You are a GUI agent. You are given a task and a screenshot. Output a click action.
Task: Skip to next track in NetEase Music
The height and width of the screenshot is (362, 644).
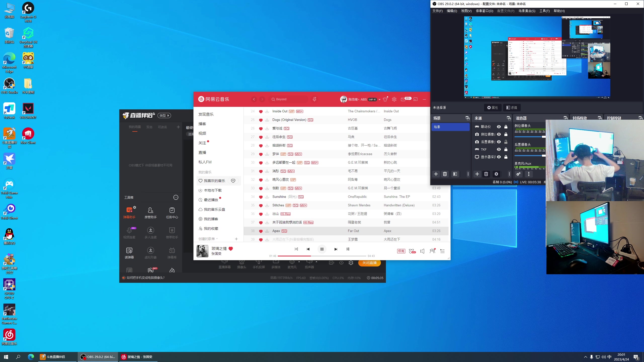336,249
